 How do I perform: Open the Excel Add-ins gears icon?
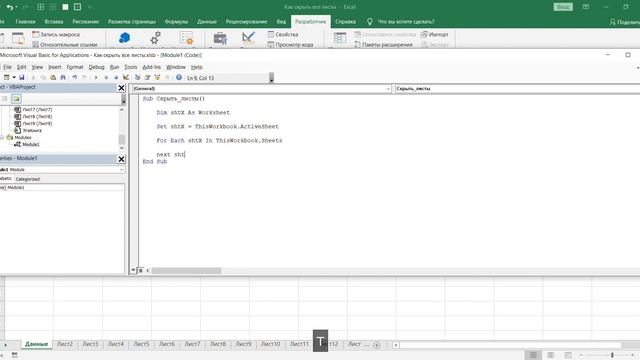click(x=156, y=38)
